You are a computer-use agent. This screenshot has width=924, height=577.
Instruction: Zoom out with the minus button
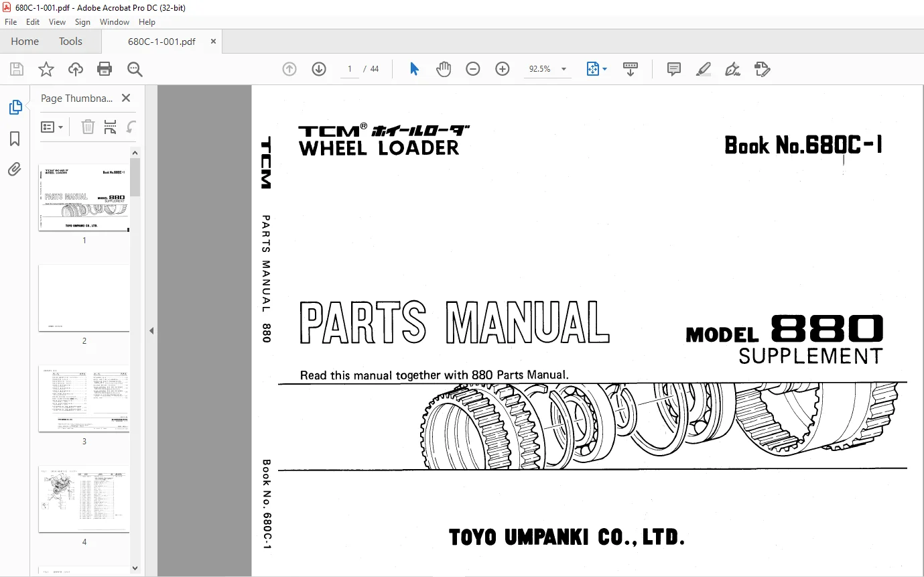pyautogui.click(x=473, y=69)
